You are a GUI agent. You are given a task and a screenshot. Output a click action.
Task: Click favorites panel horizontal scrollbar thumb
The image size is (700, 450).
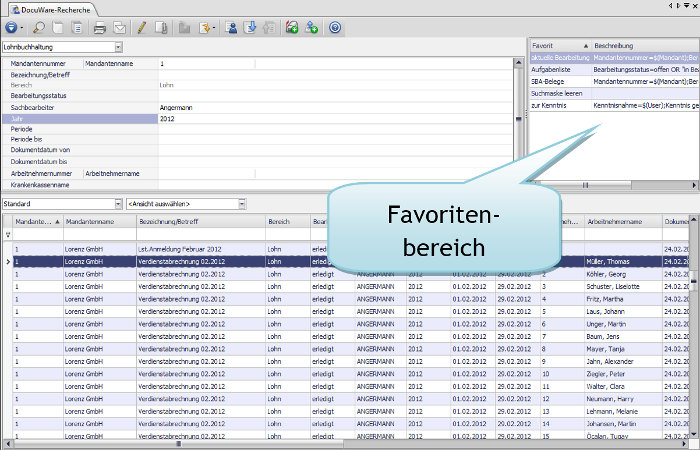pos(585,185)
